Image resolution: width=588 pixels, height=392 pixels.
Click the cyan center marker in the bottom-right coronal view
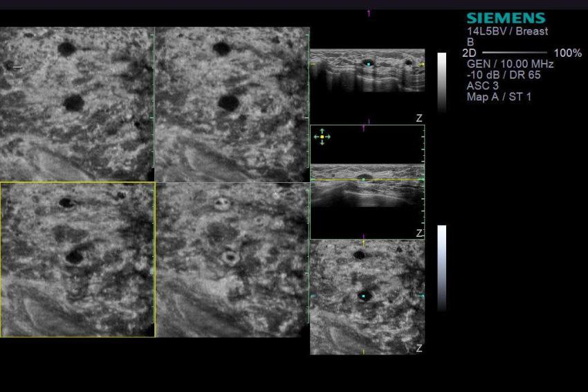click(363, 296)
